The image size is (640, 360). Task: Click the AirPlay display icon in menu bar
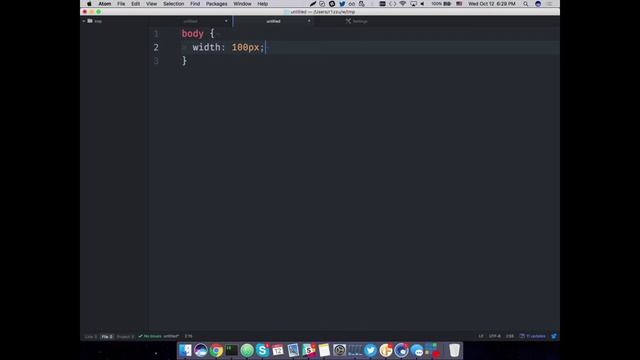(x=413, y=4)
